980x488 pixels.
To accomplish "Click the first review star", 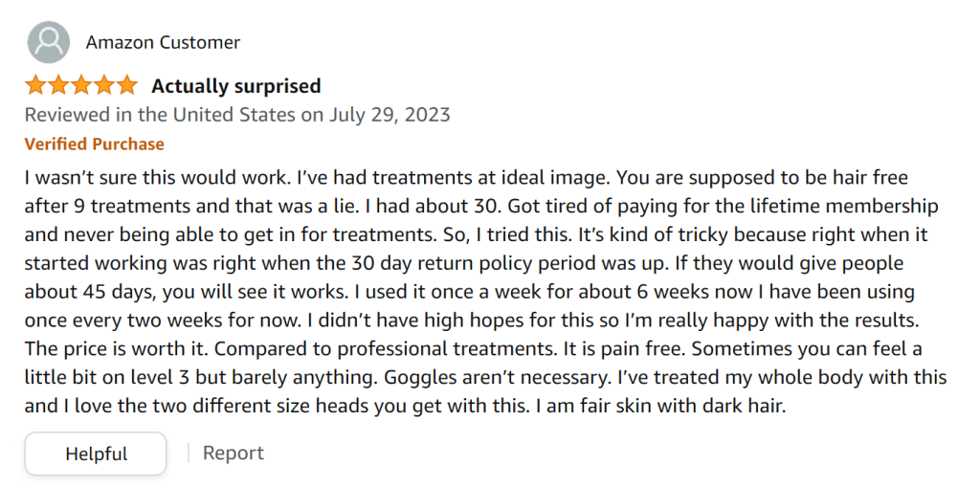I will point(35,86).
